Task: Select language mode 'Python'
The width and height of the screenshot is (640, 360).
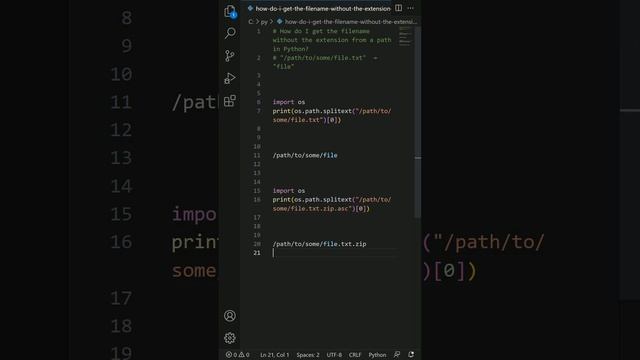Action: click(x=377, y=355)
